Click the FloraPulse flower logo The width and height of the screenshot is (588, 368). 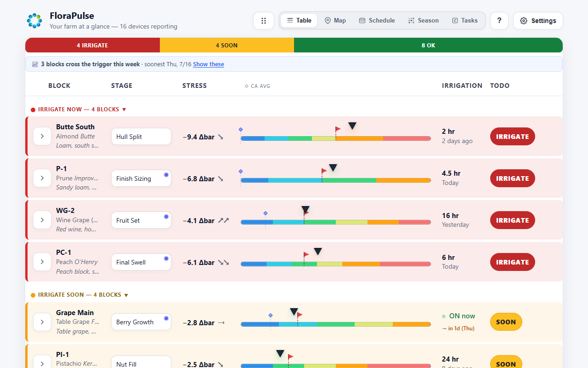click(x=34, y=21)
